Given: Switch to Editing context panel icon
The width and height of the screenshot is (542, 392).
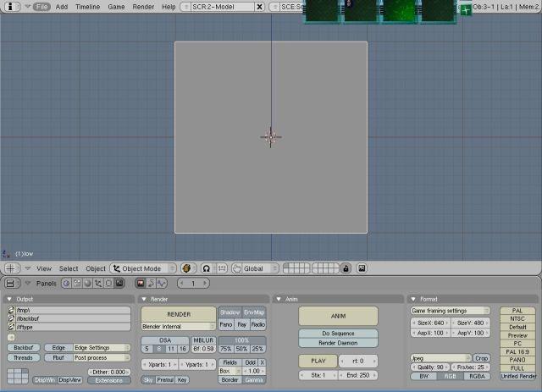Looking at the screenshot, I should (108, 284).
